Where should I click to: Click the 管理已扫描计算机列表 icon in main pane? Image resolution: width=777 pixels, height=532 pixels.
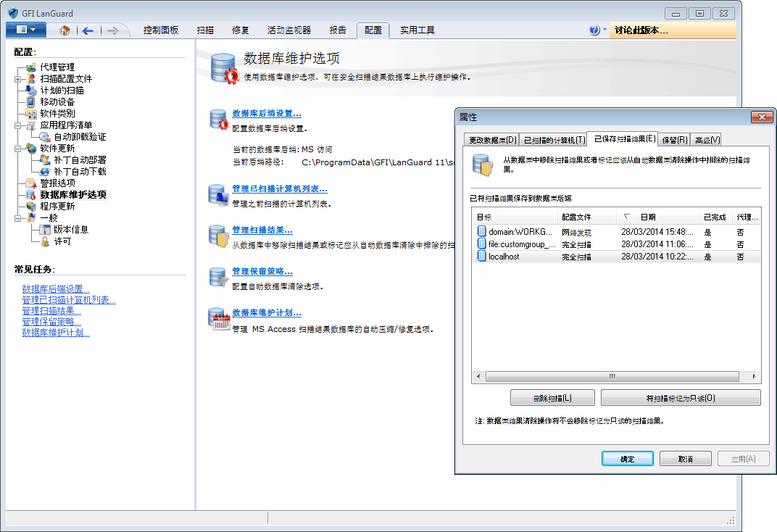(219, 195)
